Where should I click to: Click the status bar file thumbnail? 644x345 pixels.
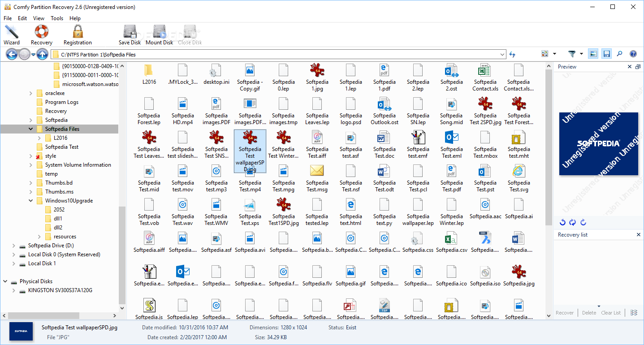pyautogui.click(x=21, y=332)
